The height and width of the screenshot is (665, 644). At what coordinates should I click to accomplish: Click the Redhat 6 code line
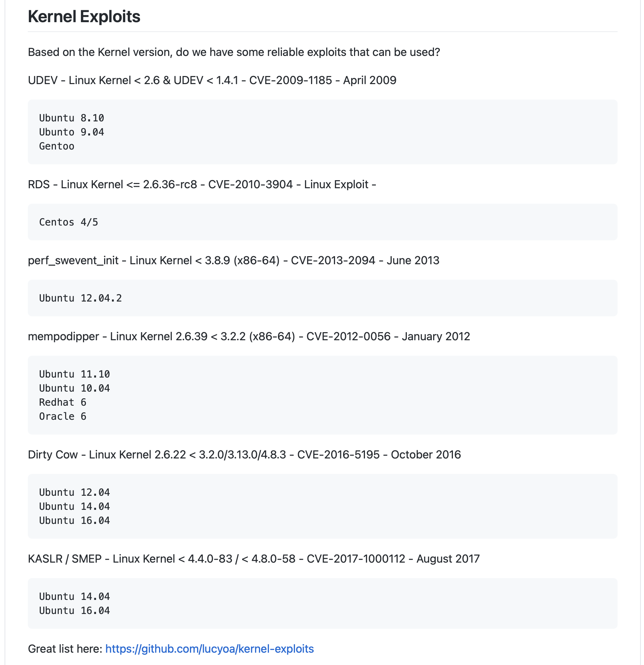(x=63, y=402)
